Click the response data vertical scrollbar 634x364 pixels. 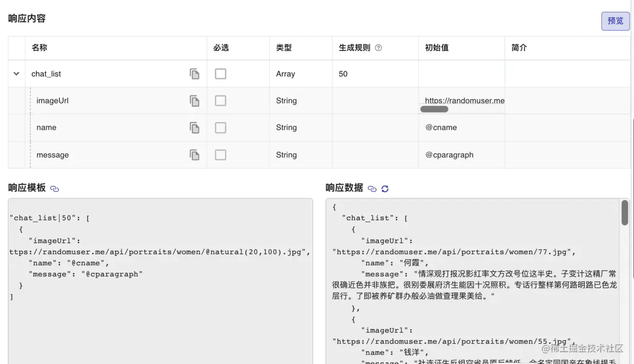click(x=624, y=213)
